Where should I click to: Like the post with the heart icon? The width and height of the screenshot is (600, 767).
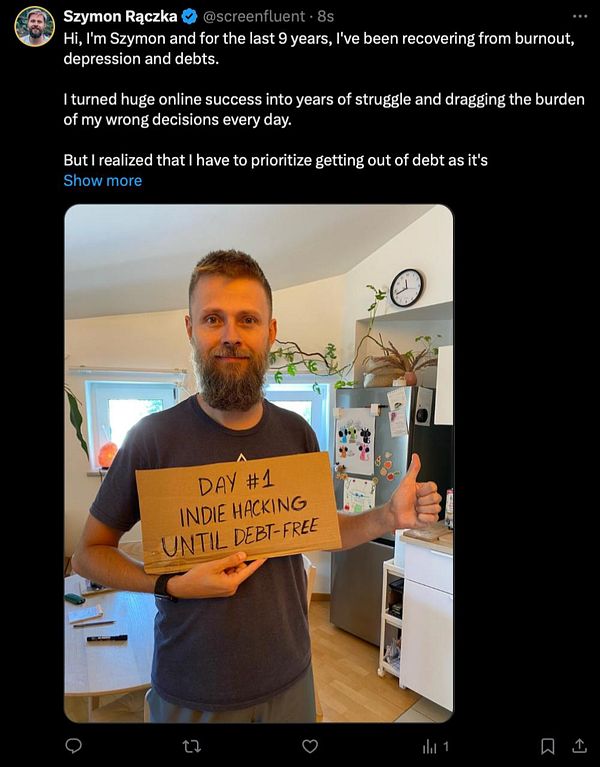(310, 746)
